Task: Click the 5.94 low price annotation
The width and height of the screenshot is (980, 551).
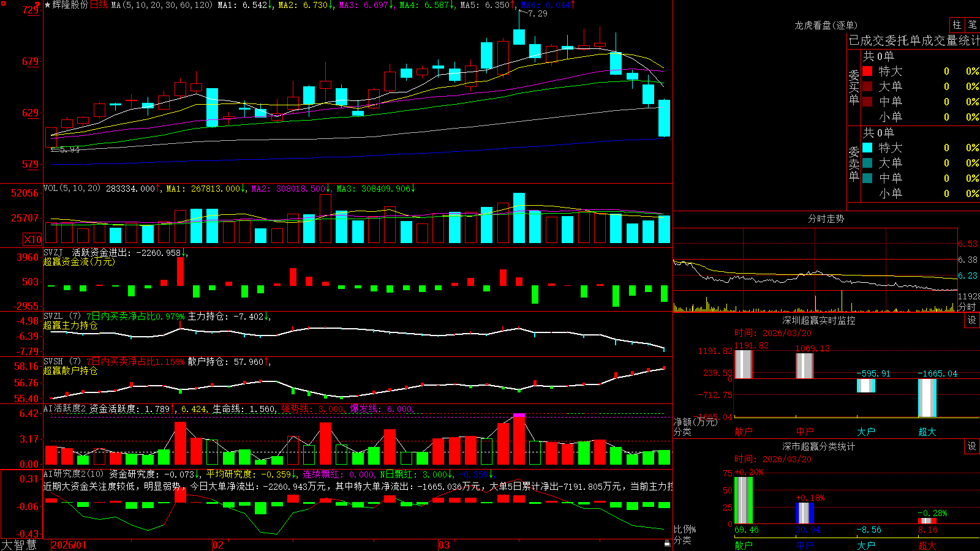Action: 70,149
